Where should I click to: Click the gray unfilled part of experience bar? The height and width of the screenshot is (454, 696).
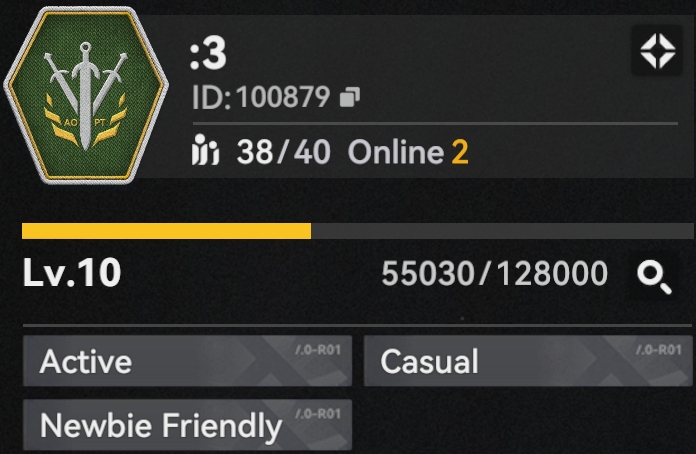click(x=502, y=231)
